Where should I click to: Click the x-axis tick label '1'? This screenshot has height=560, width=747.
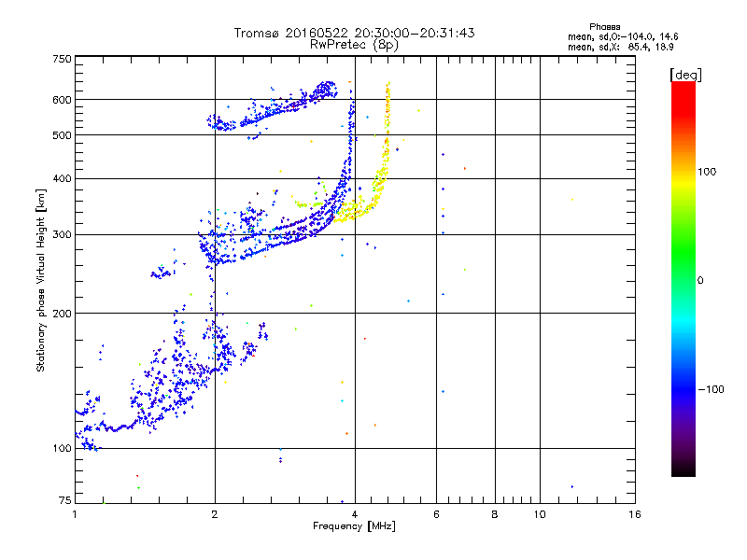coord(76,514)
